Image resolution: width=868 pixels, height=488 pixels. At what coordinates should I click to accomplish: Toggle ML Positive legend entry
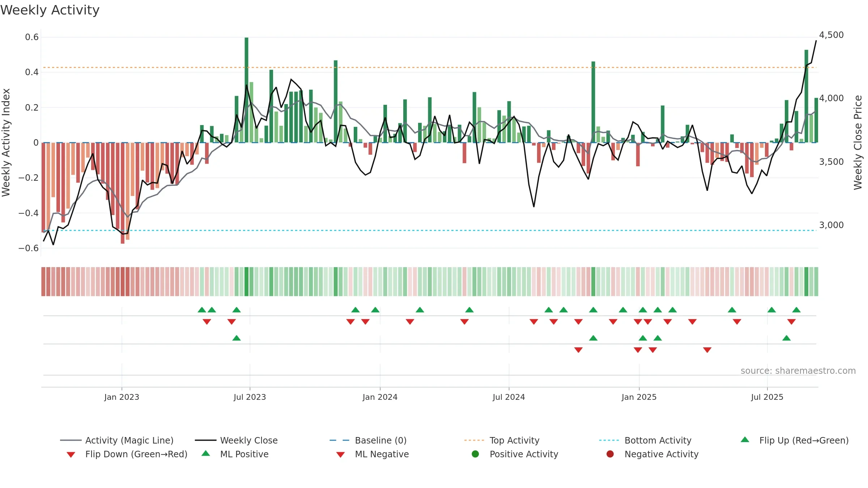[235, 454]
